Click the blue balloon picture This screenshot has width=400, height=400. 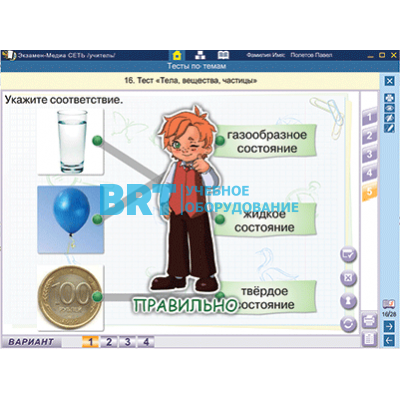point(71,220)
